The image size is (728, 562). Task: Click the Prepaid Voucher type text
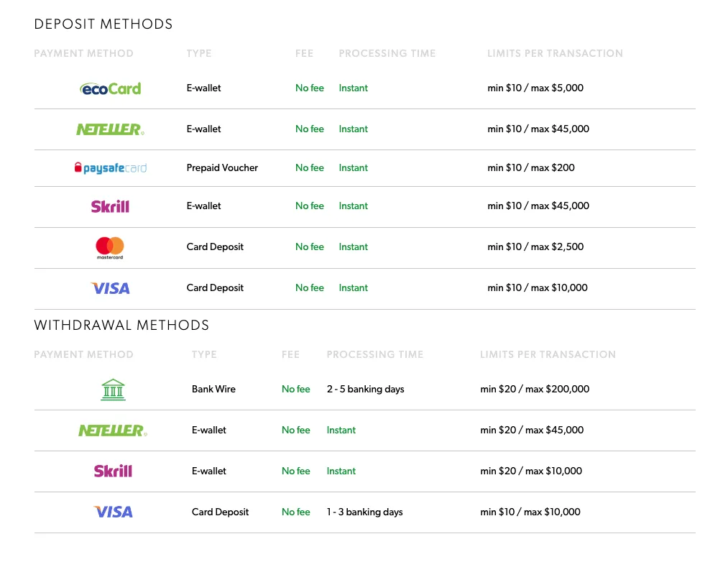point(222,167)
